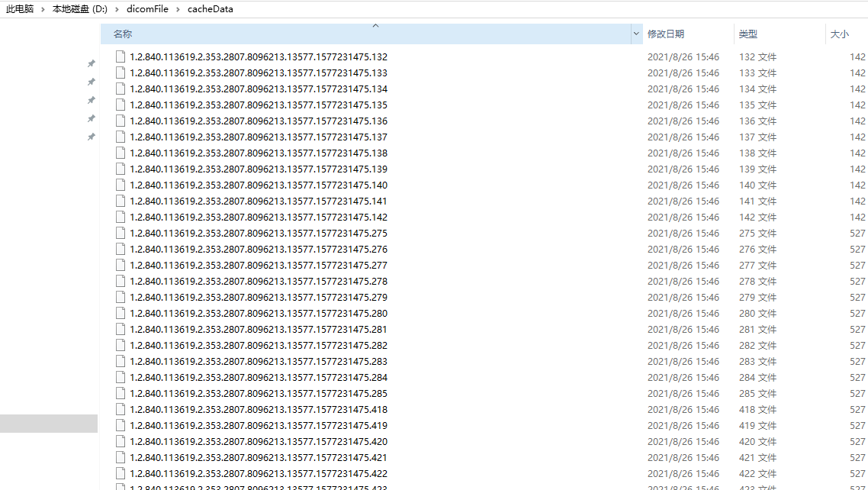
Task: Select the file ending in 1577231475.284
Action: (x=259, y=377)
